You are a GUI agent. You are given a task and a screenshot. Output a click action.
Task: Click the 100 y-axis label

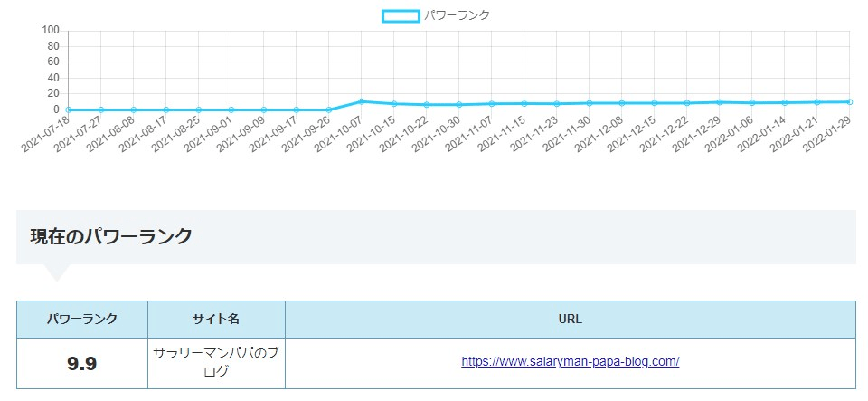tap(51, 31)
